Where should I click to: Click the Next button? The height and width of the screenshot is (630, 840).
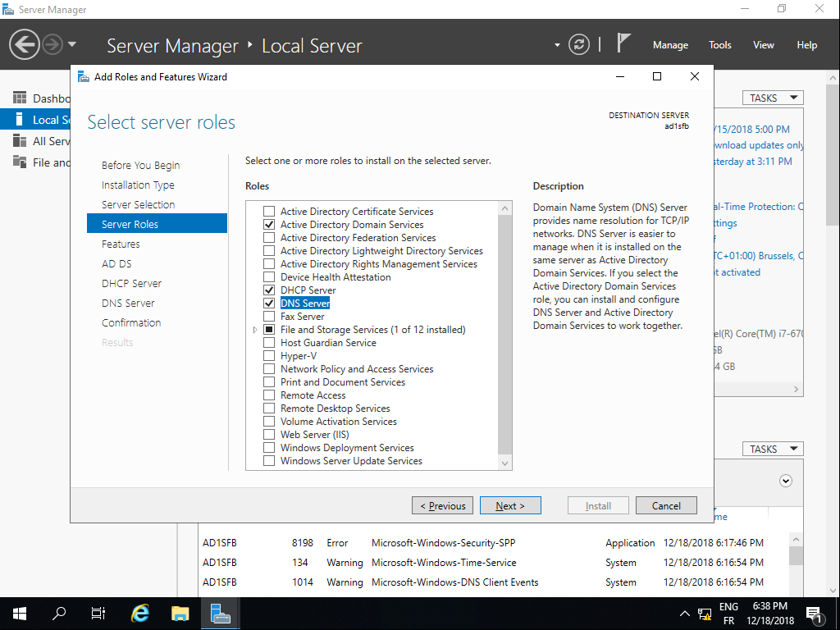pyautogui.click(x=509, y=505)
